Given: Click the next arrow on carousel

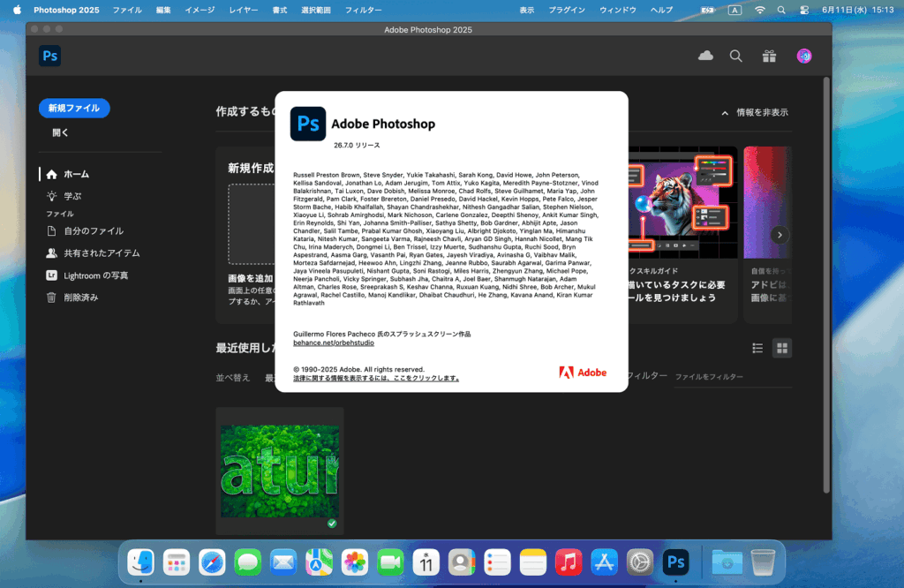Looking at the screenshot, I should [780, 235].
